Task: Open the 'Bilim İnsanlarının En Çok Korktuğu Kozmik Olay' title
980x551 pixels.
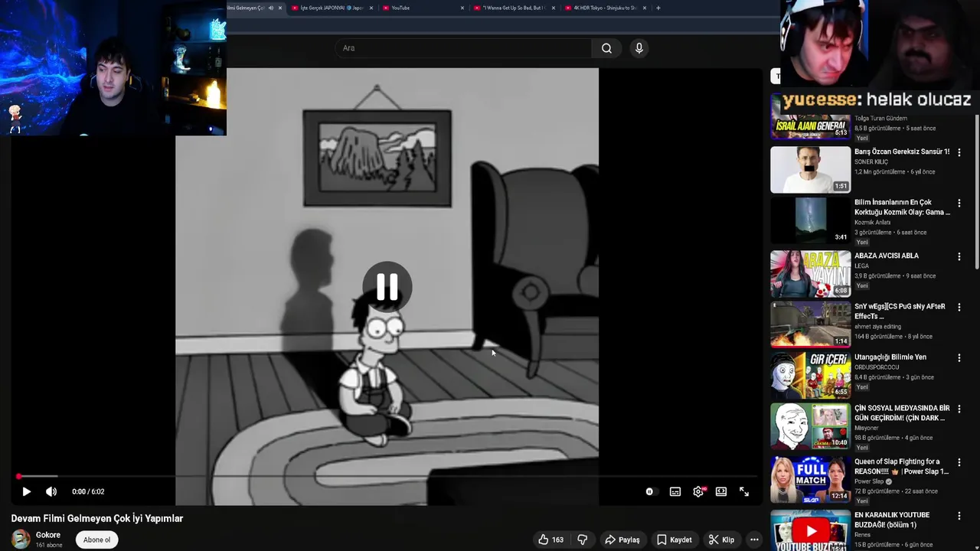Action: click(x=902, y=207)
